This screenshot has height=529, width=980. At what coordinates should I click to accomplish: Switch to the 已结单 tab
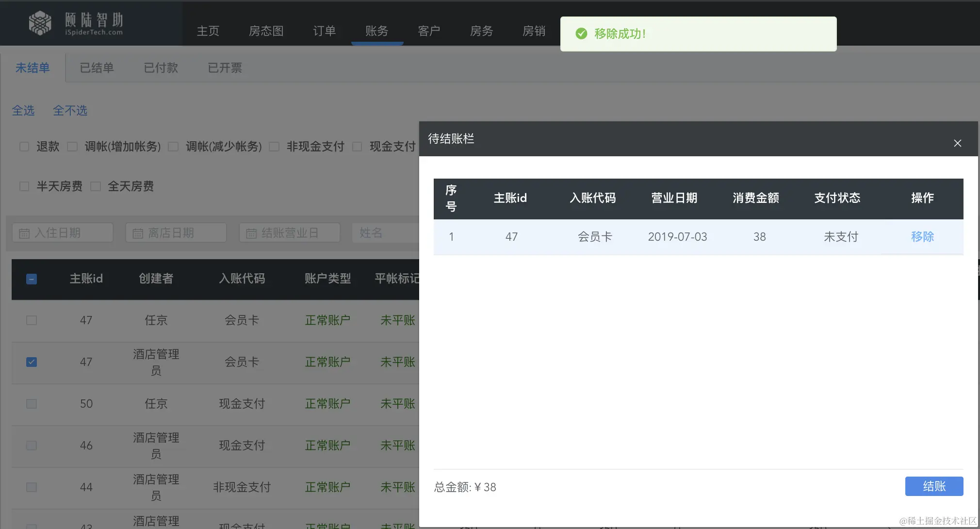[97, 68]
